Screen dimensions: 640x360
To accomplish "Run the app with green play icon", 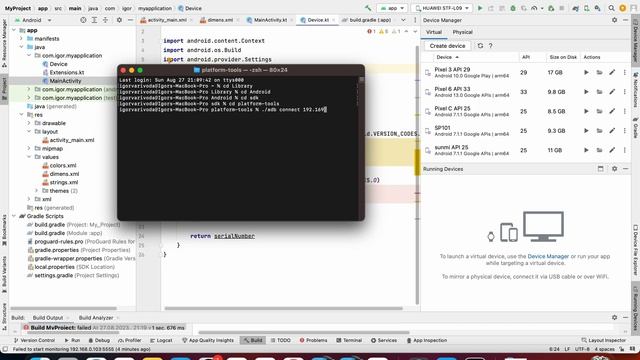I will coord(480,8).
